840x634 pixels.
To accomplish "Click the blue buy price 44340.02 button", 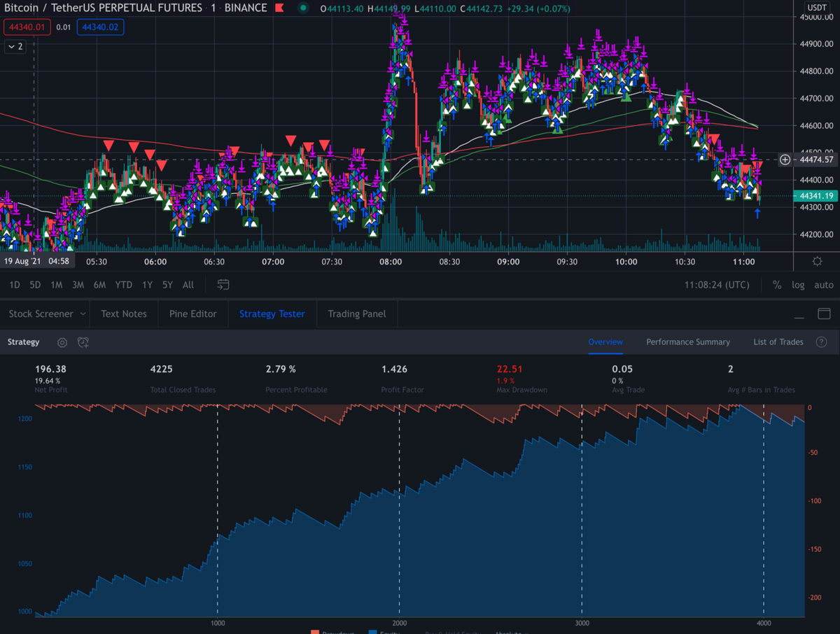I will pyautogui.click(x=100, y=27).
